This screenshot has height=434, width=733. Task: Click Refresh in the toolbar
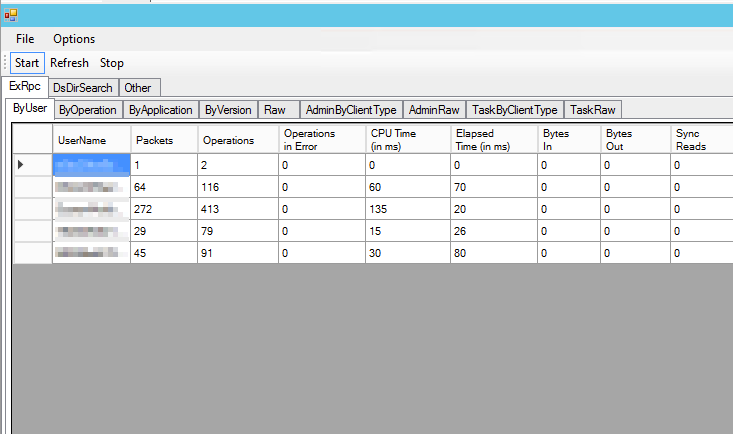[x=69, y=63]
